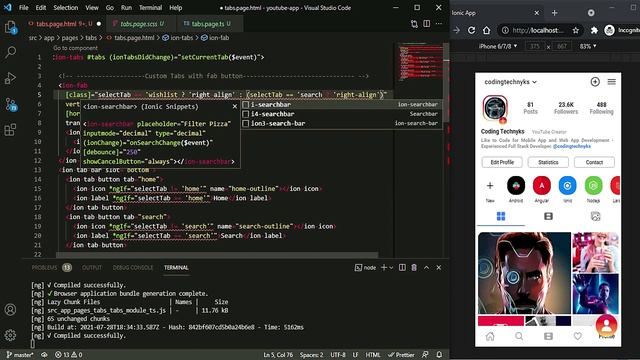Click feedback icon in status bar

(425, 355)
